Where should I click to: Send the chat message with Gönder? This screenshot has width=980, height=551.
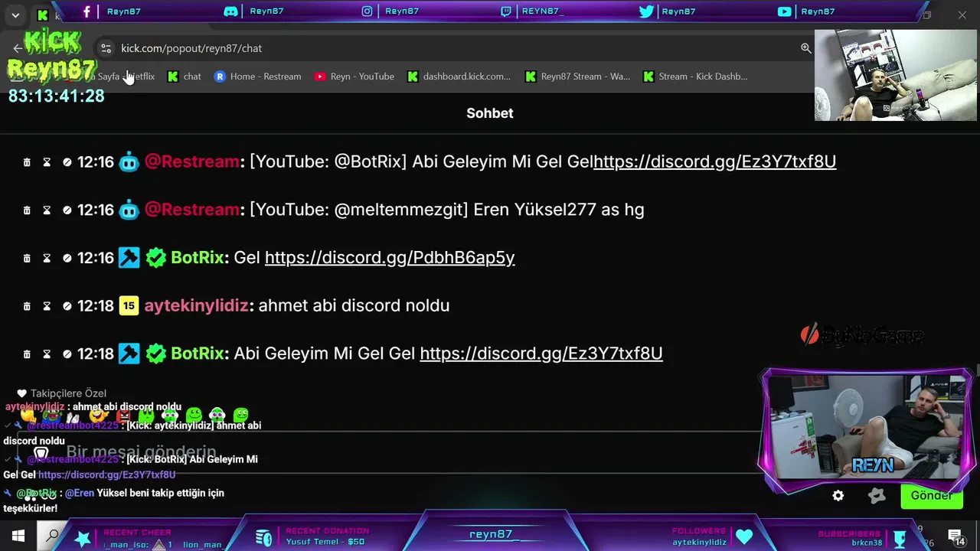tap(932, 495)
